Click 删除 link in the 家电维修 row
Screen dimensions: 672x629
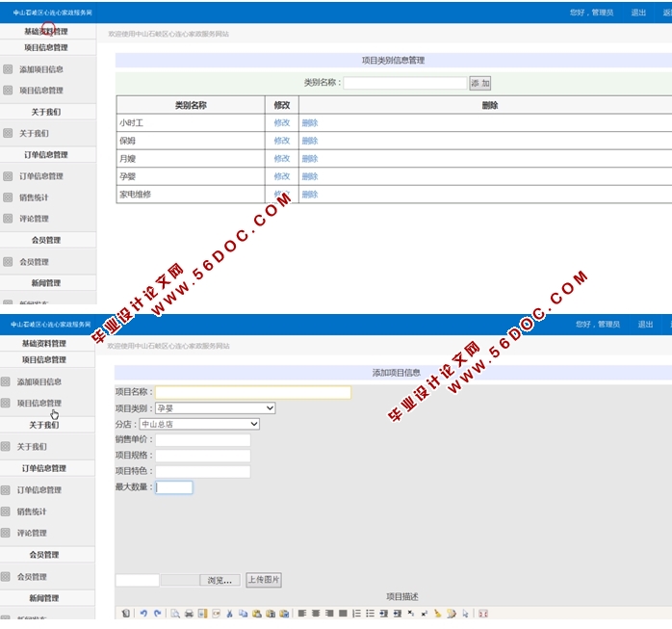click(x=310, y=195)
